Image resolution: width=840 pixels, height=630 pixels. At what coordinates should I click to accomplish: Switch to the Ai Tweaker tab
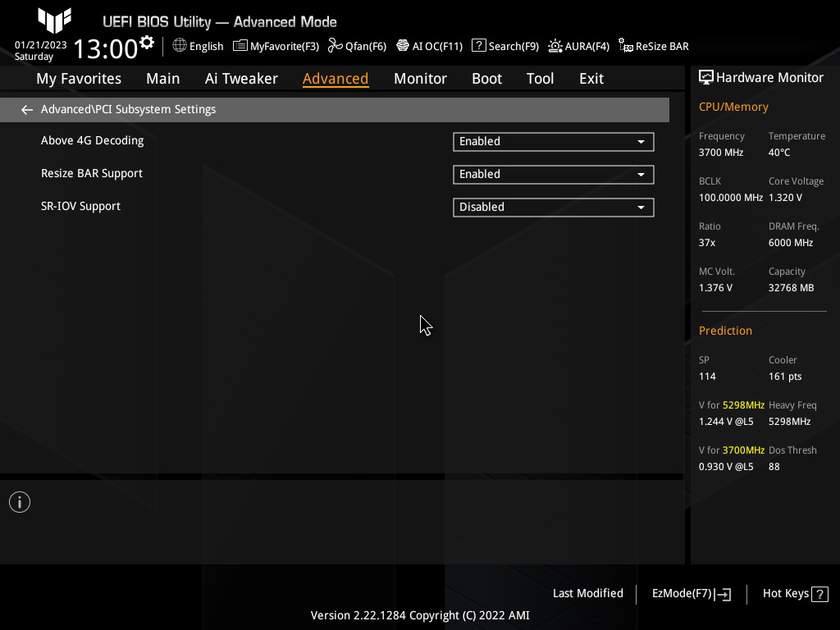[241, 79]
